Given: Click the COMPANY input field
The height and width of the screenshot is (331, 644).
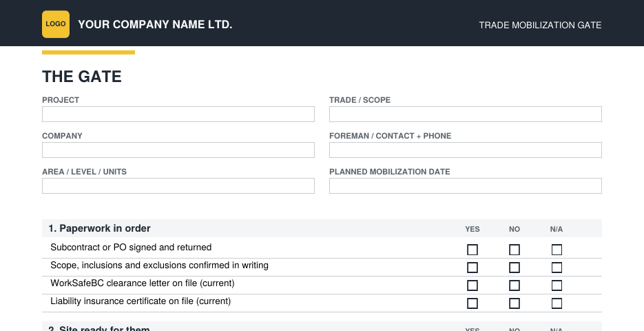Looking at the screenshot, I should pyautogui.click(x=178, y=150).
